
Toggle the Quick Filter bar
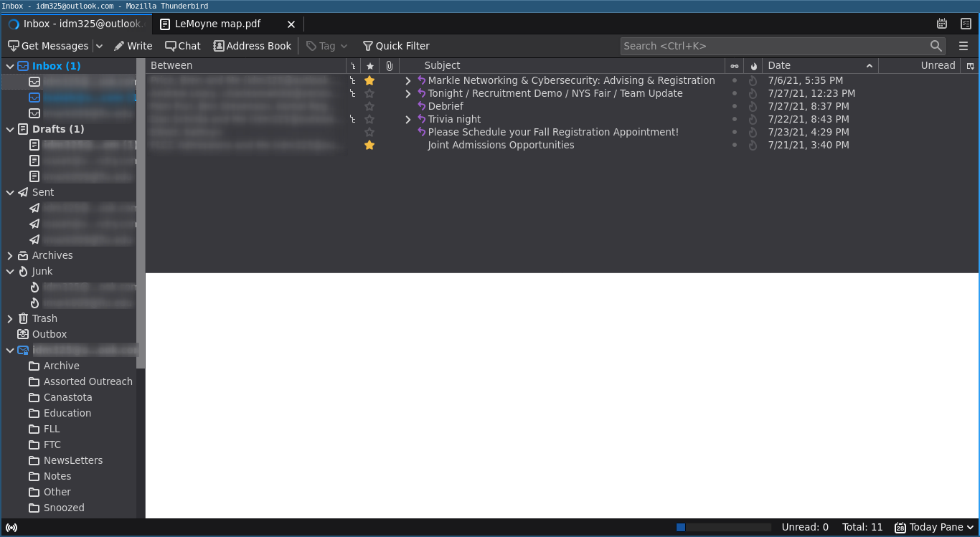coord(396,46)
